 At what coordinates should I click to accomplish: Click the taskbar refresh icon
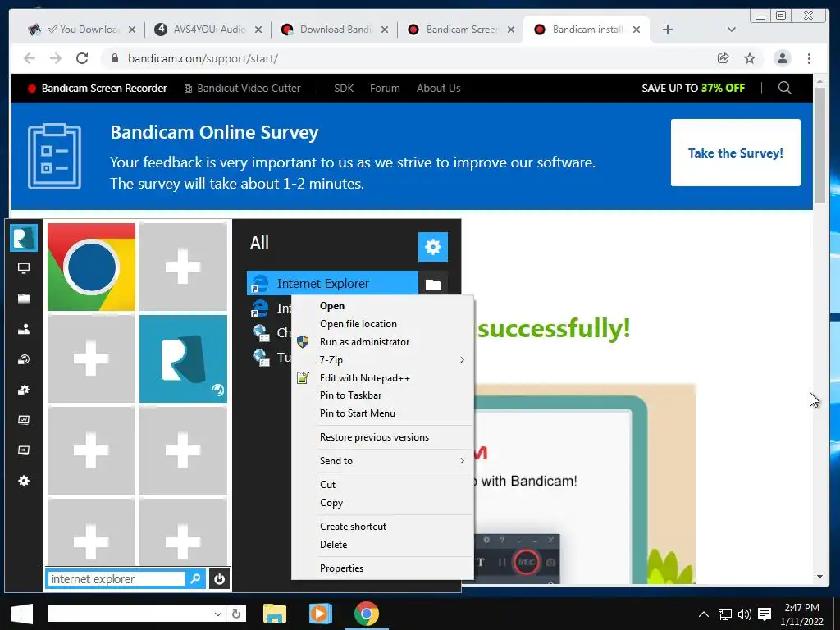click(x=236, y=614)
